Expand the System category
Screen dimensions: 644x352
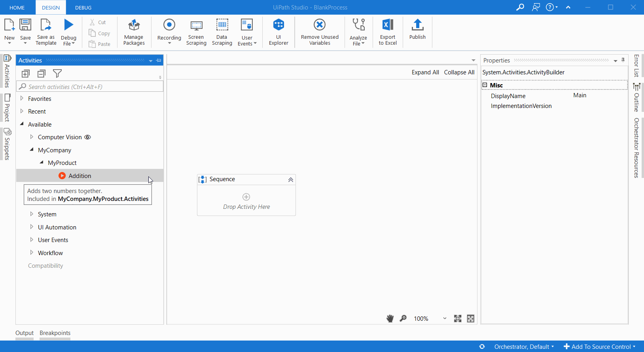[x=32, y=214]
